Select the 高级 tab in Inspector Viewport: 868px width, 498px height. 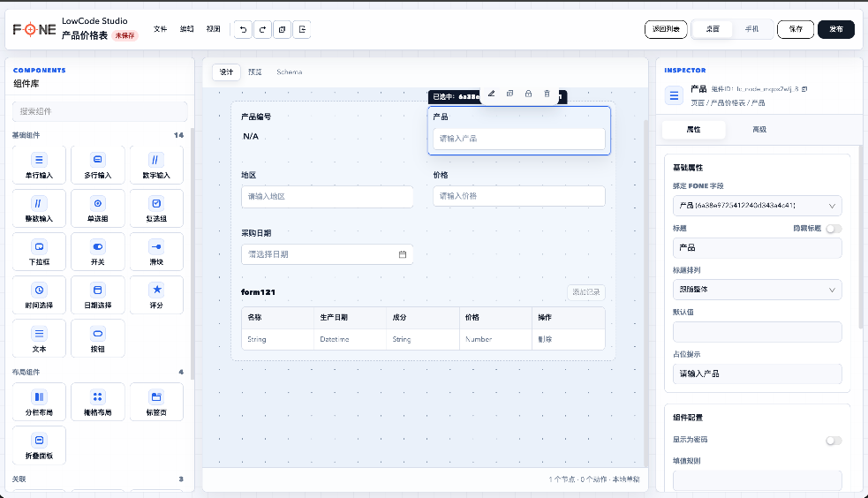point(759,130)
